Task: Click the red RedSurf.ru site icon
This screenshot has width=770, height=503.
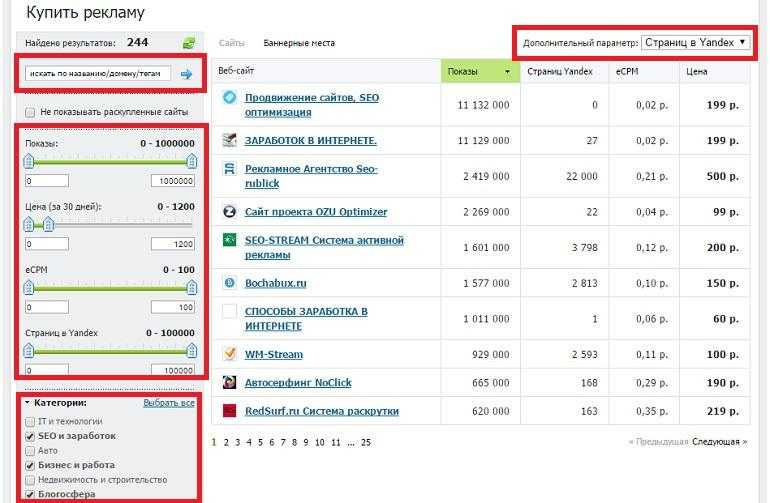Action: point(229,411)
